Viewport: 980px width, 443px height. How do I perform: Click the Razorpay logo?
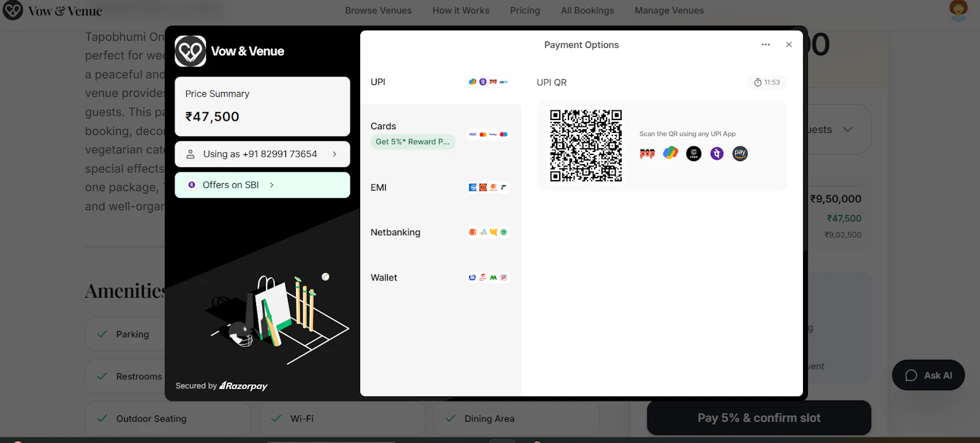tap(243, 386)
